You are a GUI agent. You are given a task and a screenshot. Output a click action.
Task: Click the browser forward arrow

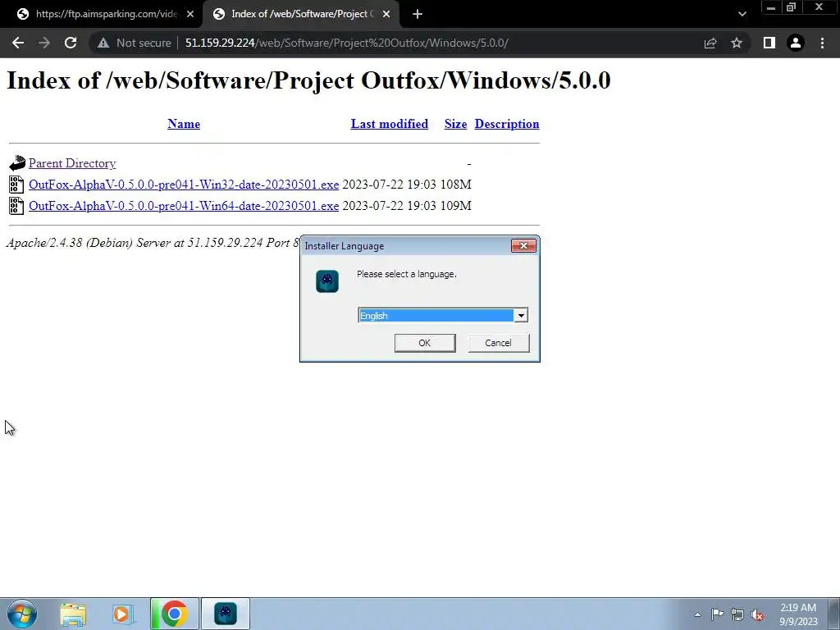click(44, 43)
